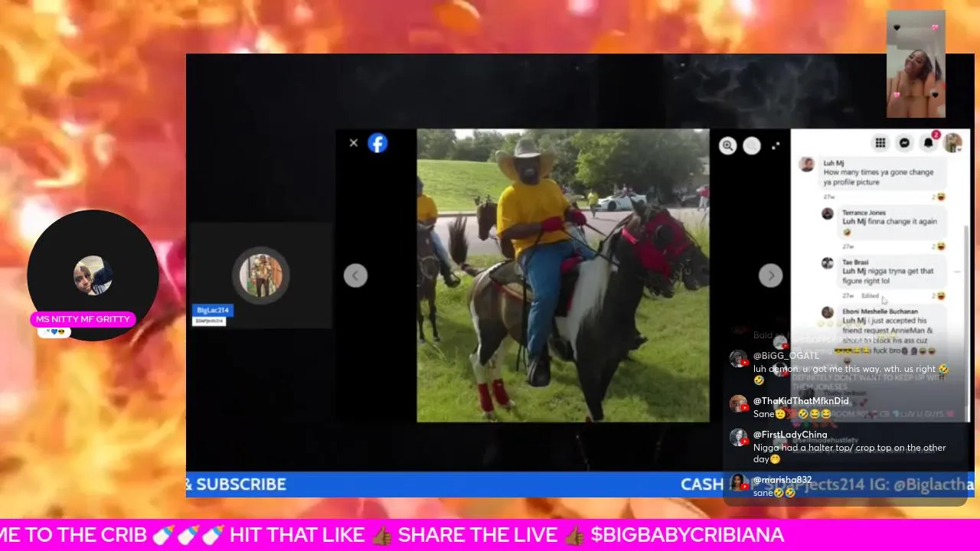The width and height of the screenshot is (980, 551).
Task: Open the Messenger icon
Action: point(904,143)
